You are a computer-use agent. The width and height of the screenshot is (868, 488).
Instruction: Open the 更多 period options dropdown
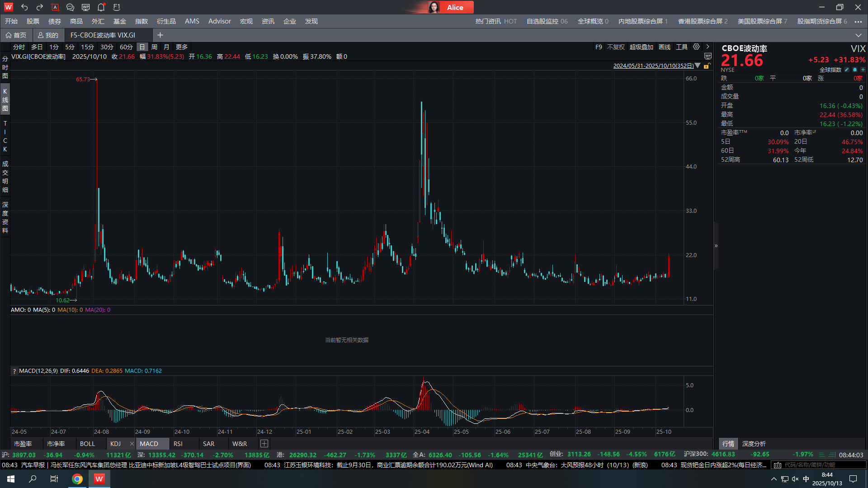click(182, 47)
